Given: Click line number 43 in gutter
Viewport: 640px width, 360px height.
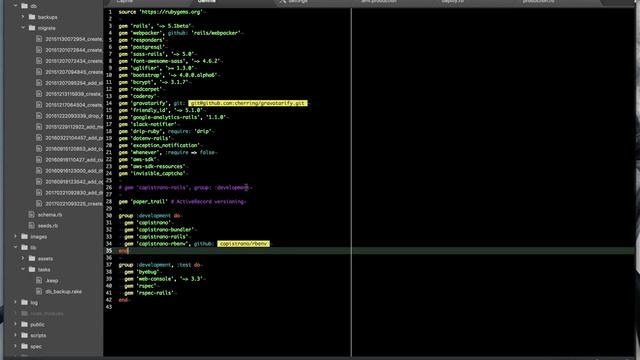Looking at the screenshot, I should click(109, 307).
